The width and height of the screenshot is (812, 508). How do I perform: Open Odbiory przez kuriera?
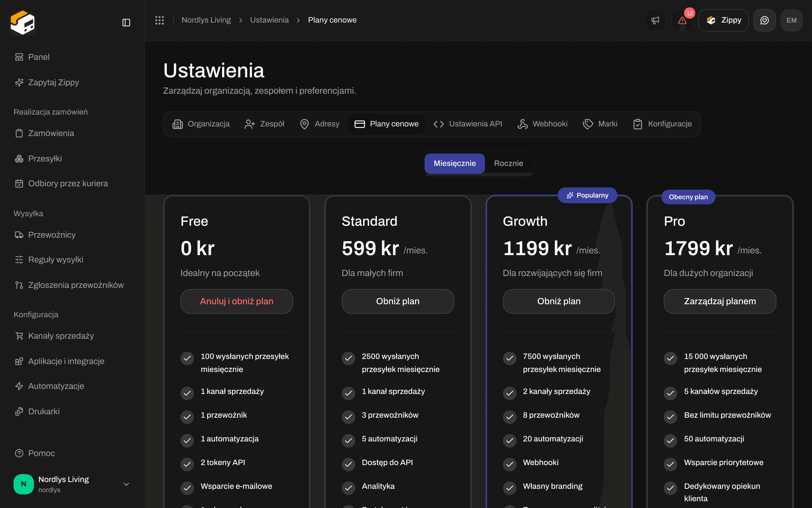click(x=72, y=183)
